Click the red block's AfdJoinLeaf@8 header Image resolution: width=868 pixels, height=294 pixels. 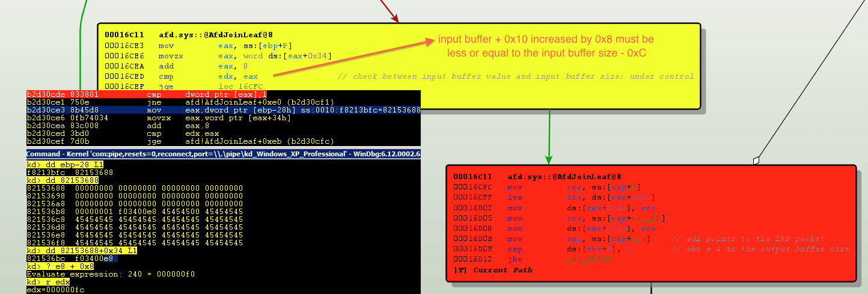(564, 177)
